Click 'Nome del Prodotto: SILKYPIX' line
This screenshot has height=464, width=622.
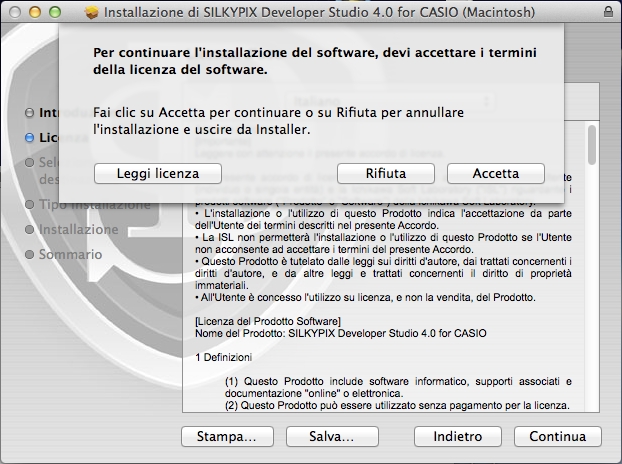click(x=341, y=333)
